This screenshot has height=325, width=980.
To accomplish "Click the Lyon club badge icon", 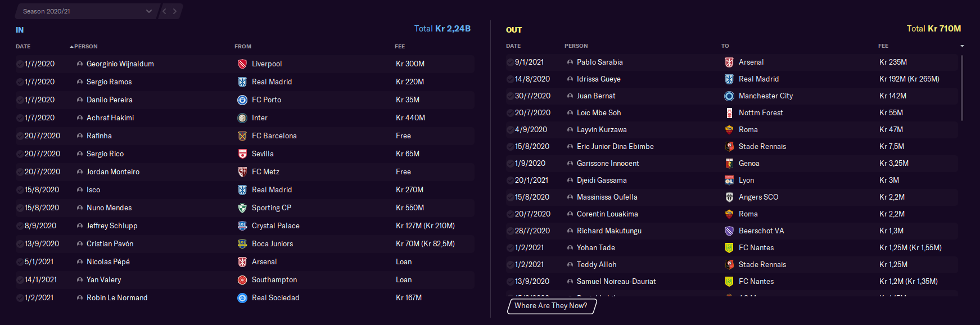I will pos(729,180).
